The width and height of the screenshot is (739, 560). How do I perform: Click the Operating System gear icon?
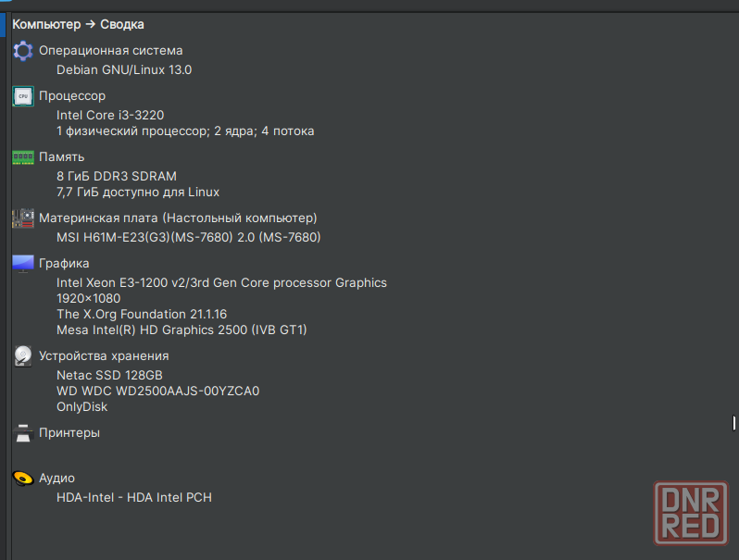pos(23,51)
